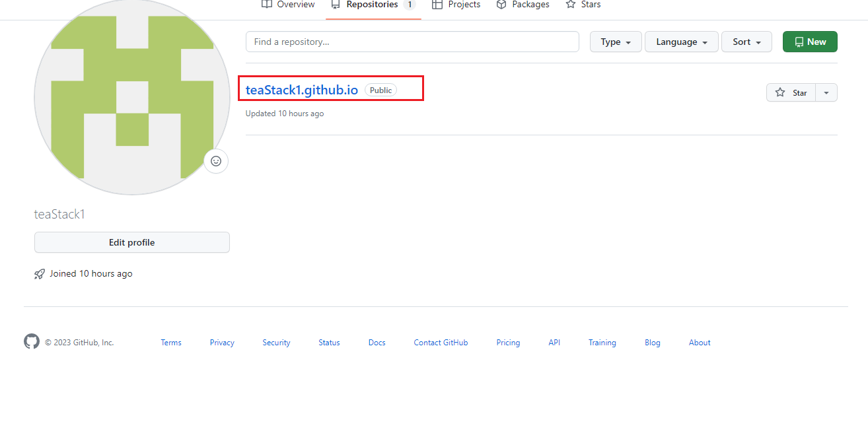
Task: Click the Find a repository search field
Action: click(412, 42)
